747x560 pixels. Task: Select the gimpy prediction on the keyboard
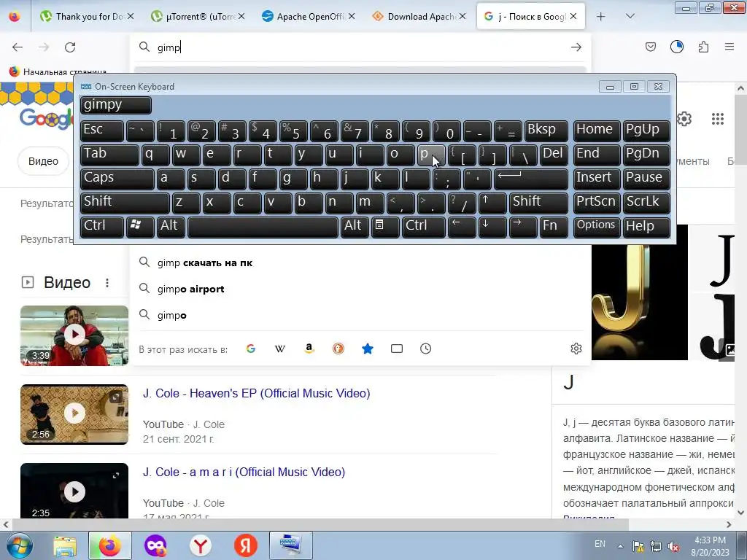[116, 105]
